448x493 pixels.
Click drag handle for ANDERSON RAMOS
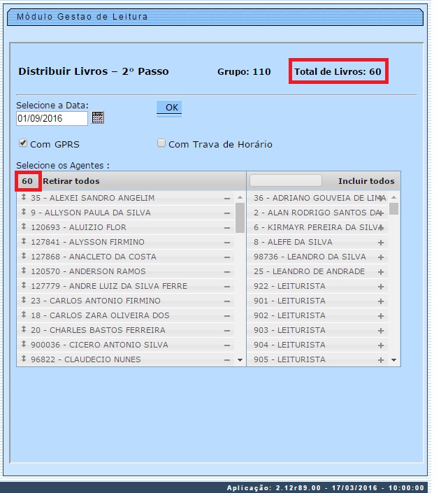pos(24,271)
